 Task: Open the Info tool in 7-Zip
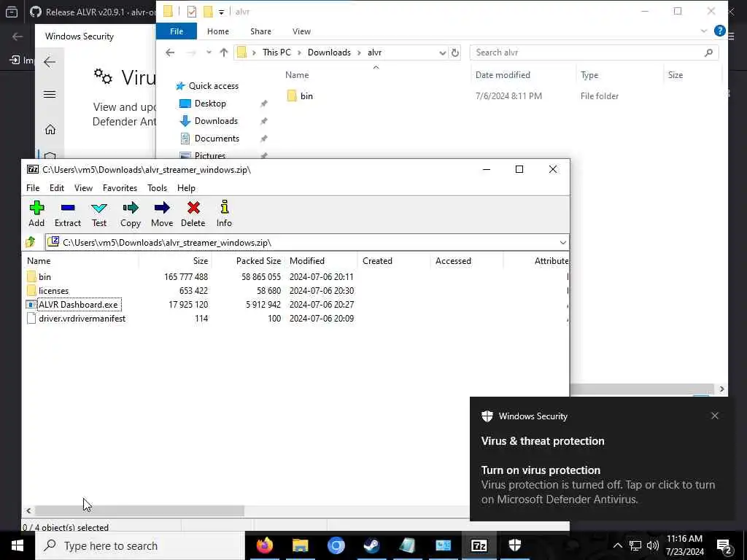(224, 214)
